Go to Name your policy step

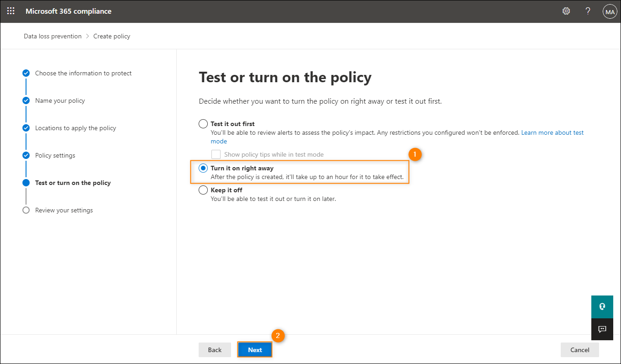click(x=60, y=100)
